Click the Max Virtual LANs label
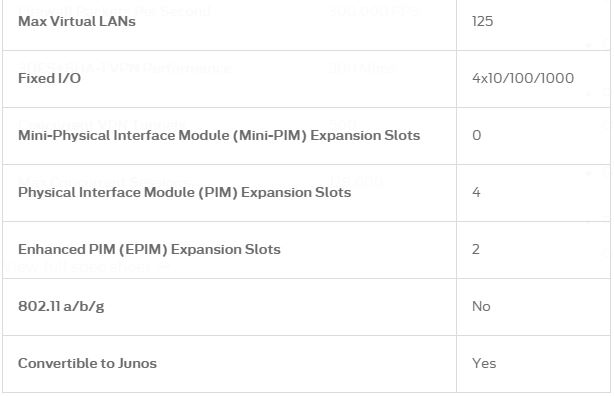 [77, 21]
